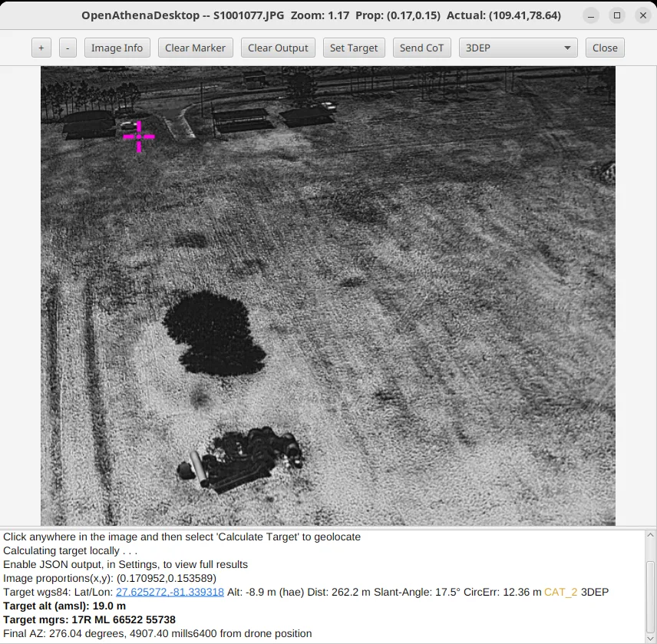
Task: Send CoT message for target
Action: pyautogui.click(x=421, y=48)
